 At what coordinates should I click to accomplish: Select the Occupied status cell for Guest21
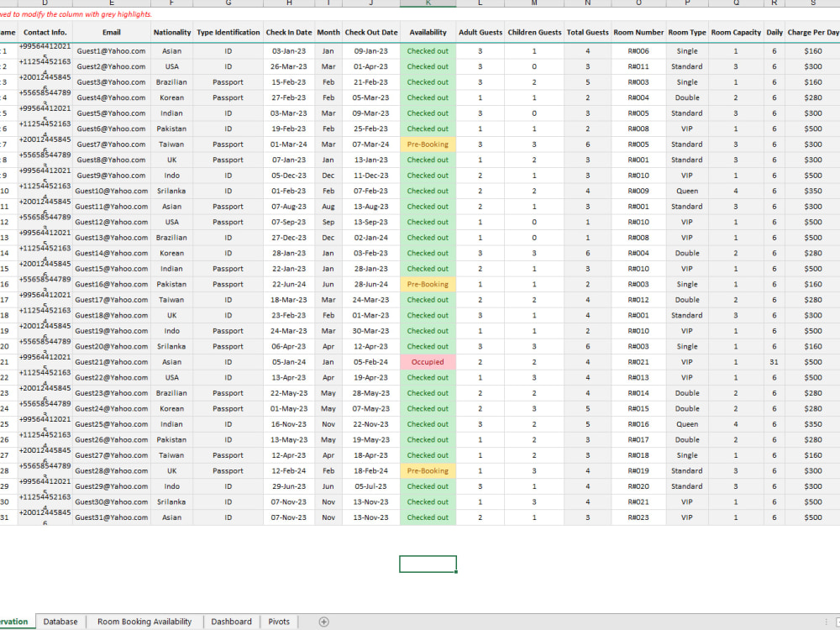tap(428, 361)
